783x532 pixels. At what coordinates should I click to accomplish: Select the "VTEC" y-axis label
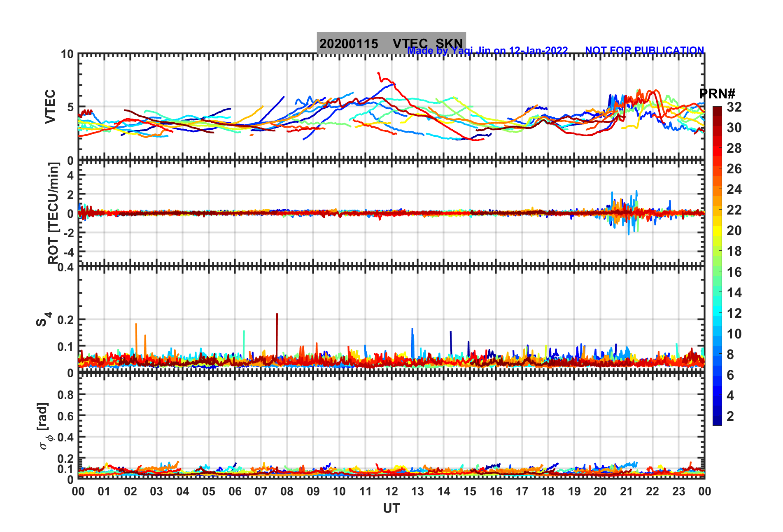click(50, 106)
